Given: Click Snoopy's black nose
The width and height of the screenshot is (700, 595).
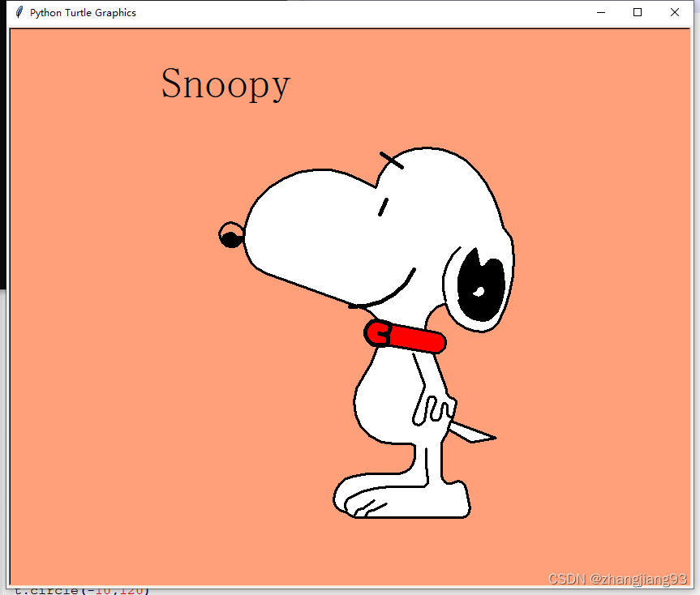Looking at the screenshot, I should (x=232, y=239).
